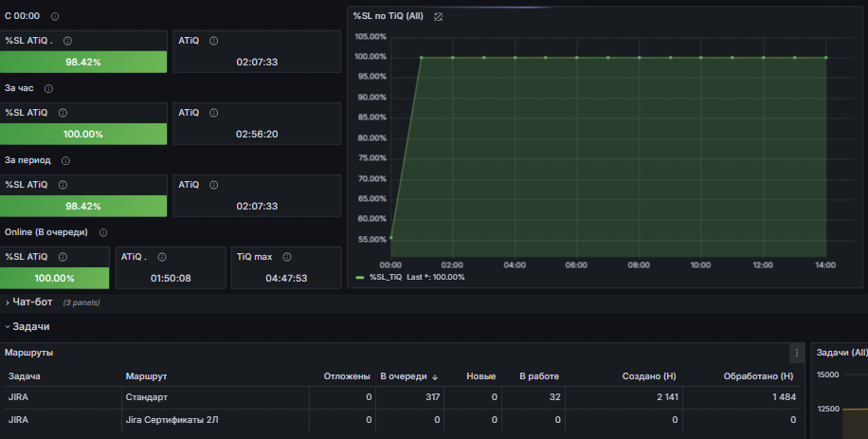868x439 pixels.
Task: Click the sort arrow on В очереди column
Action: point(435,377)
